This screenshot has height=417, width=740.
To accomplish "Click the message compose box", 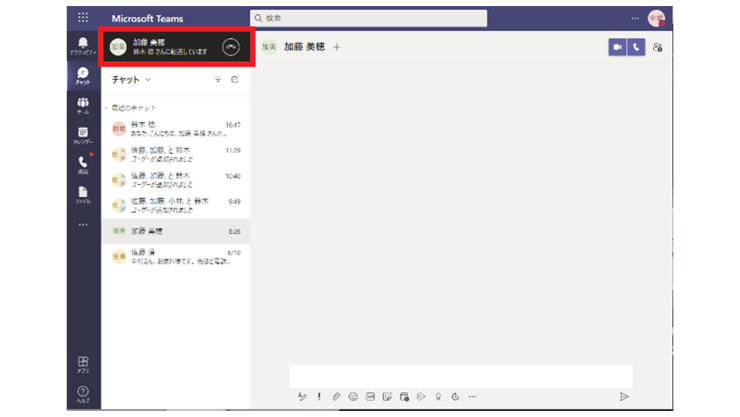I will (x=461, y=376).
